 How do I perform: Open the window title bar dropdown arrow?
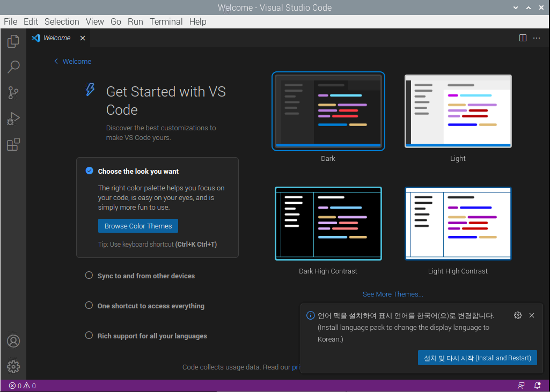point(516,8)
